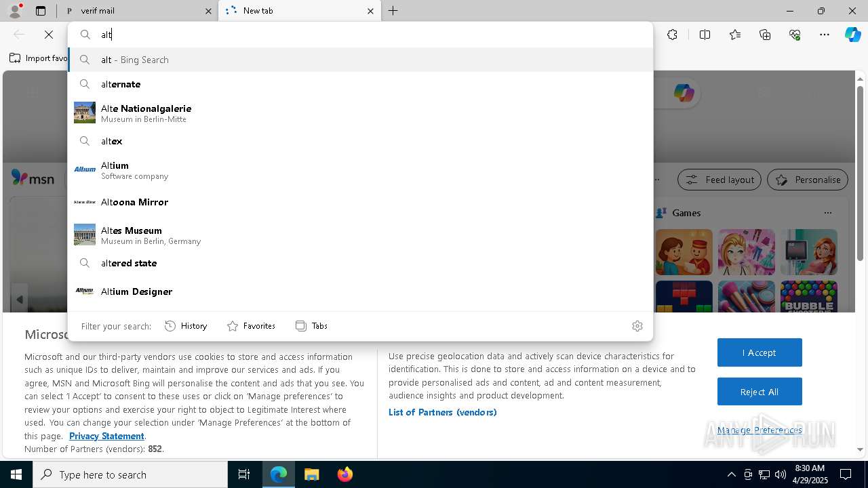
Task: Select the 'Altium' software company suggestion
Action: coord(361,170)
